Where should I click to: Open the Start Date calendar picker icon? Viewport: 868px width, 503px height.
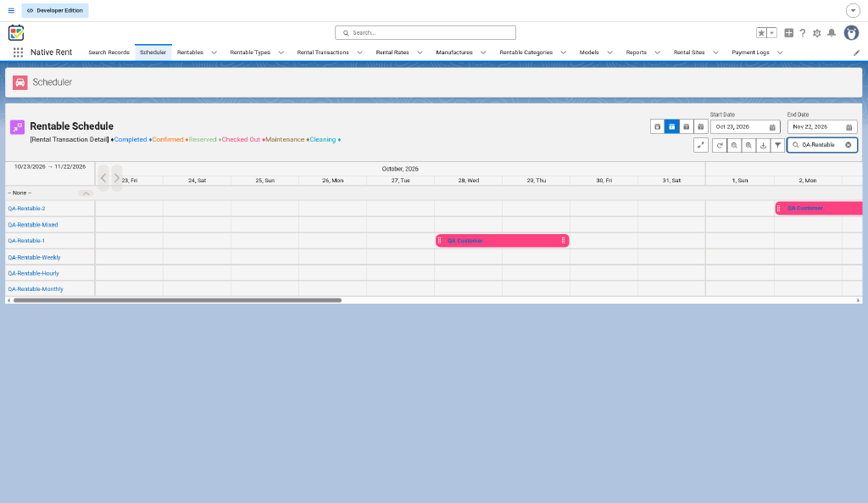(772, 127)
